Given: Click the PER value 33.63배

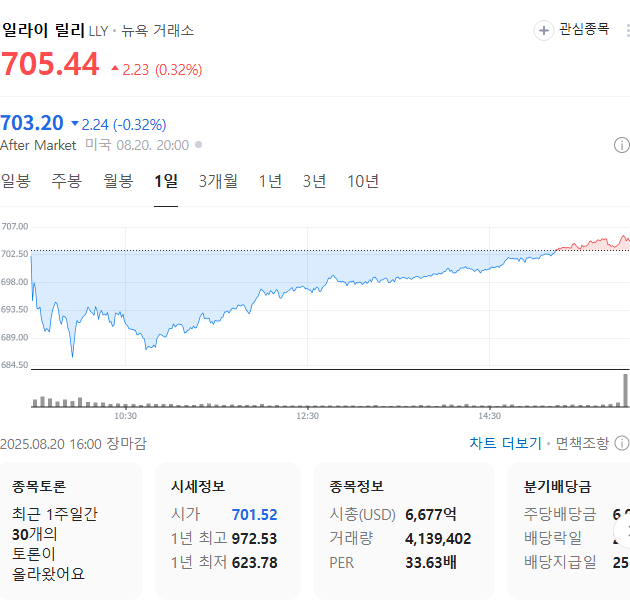Looking at the screenshot, I should click(431, 563).
